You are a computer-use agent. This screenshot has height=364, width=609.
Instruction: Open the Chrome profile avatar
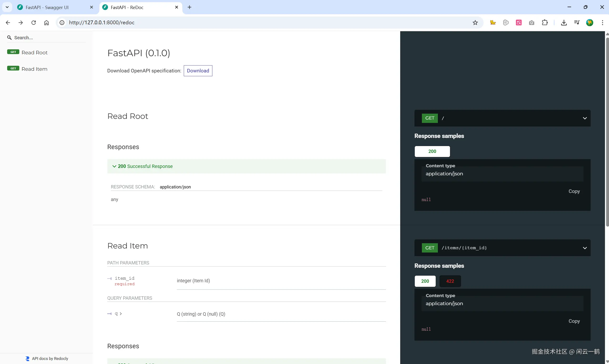(x=589, y=23)
